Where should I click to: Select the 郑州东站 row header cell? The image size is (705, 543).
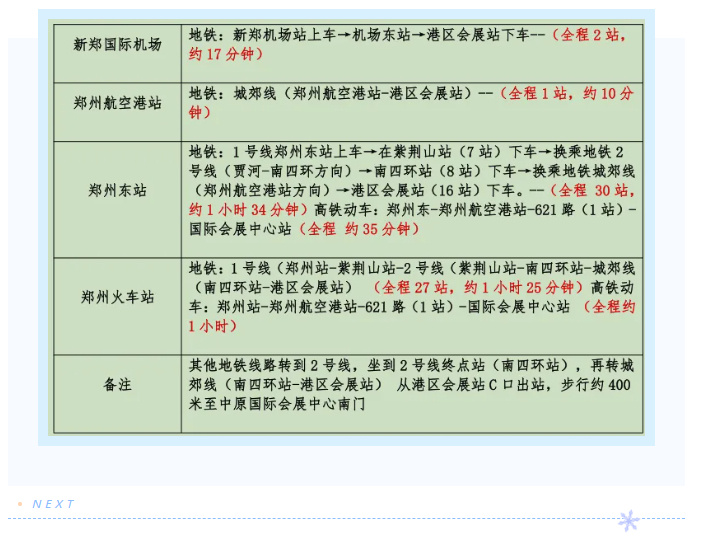(x=117, y=200)
